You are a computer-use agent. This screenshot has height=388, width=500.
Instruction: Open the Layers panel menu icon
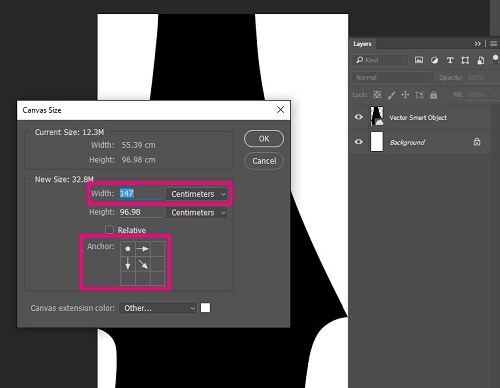pos(494,44)
